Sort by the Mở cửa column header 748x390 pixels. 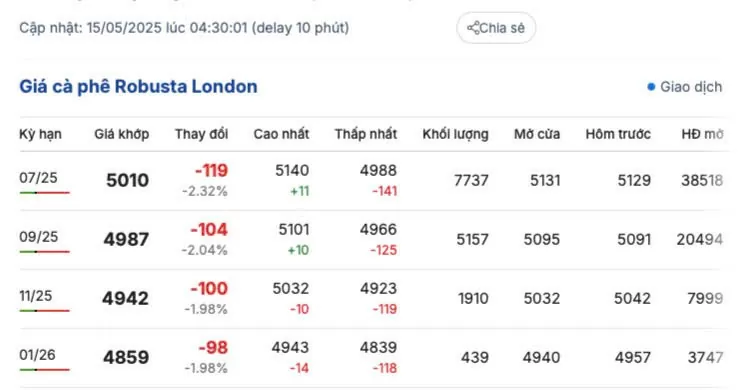[x=537, y=134]
